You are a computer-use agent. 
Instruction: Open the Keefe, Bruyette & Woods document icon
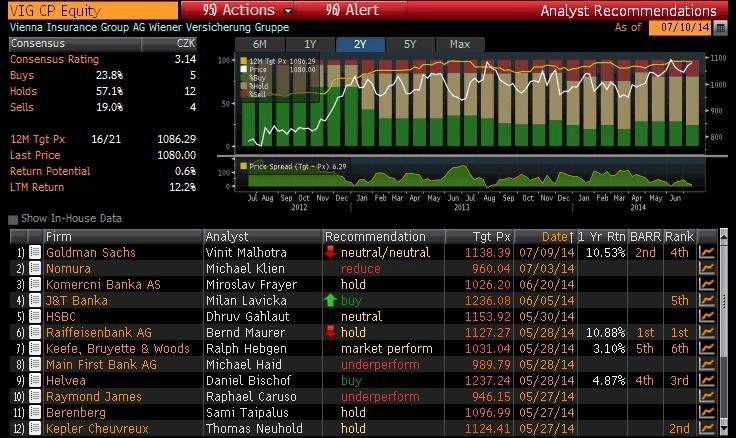click(35, 348)
